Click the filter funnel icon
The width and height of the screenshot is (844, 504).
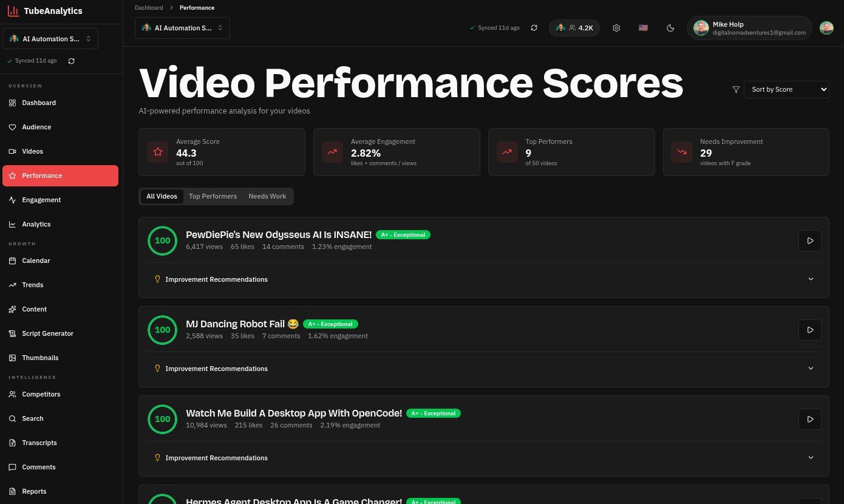point(736,89)
